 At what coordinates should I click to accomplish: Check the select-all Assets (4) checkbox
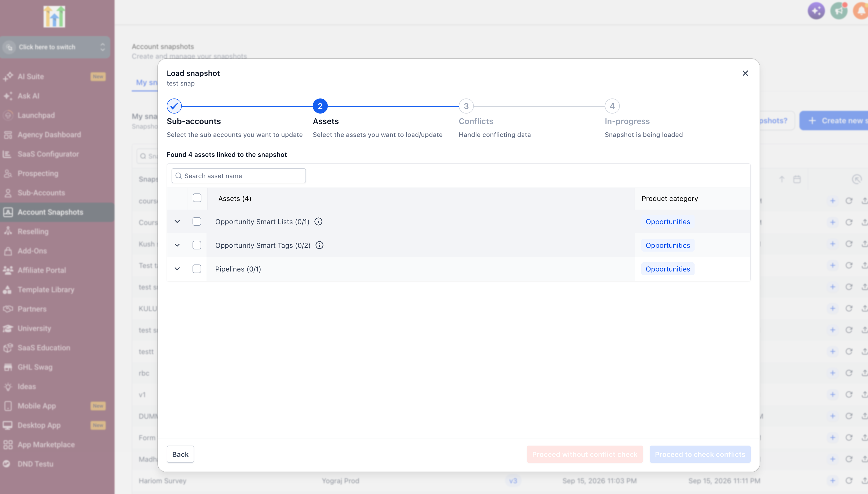[197, 198]
